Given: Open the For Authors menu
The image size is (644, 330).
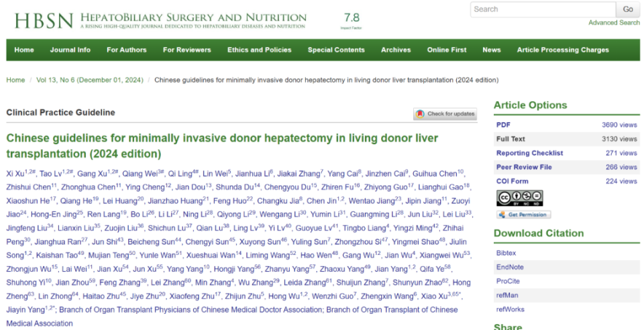Looking at the screenshot, I should tap(126, 50).
